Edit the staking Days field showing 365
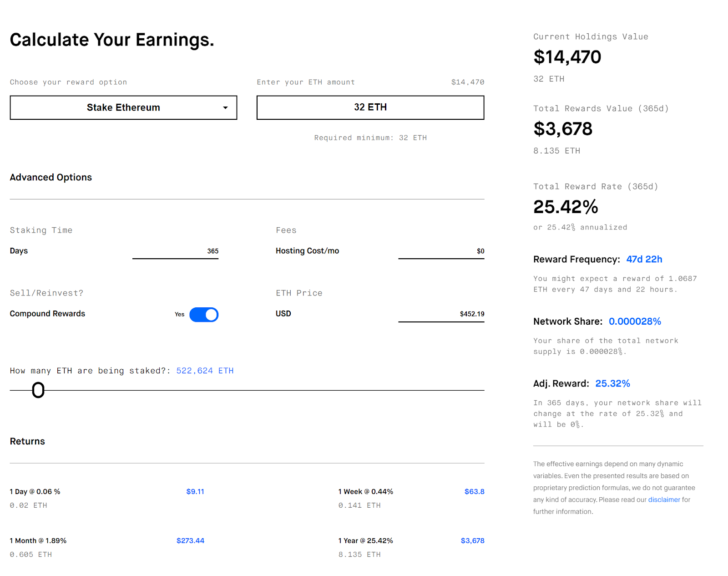The image size is (728, 576). 175,251
